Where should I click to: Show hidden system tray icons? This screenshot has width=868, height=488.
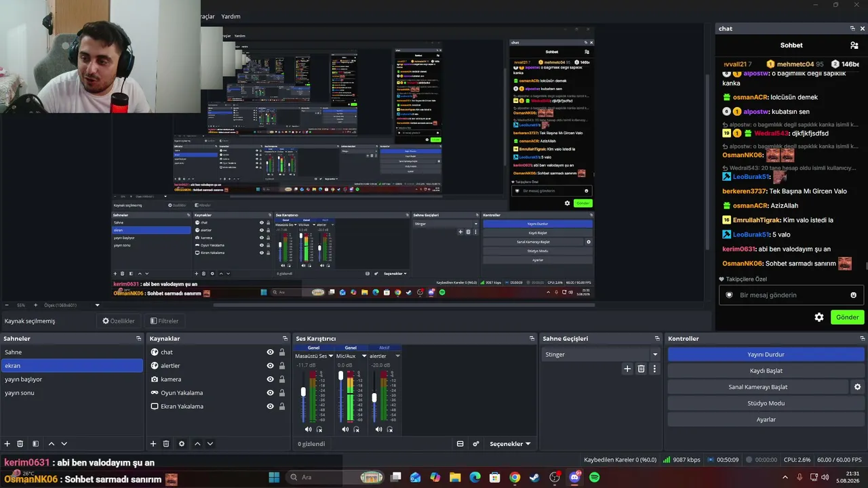point(785,477)
